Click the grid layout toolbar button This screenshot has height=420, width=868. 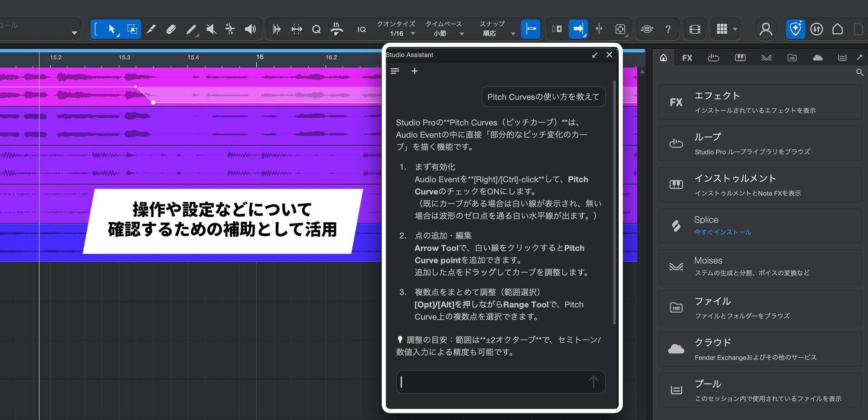[722, 29]
